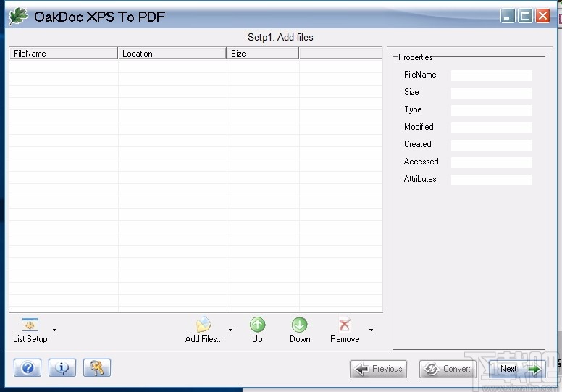Expand the Remove dropdown arrow
The image size is (562, 392).
[371, 330]
